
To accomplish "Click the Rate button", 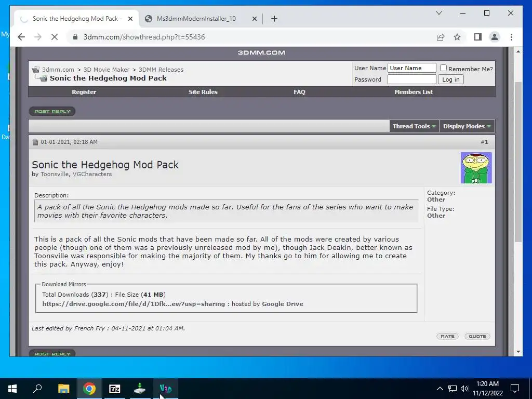I will coord(447,336).
